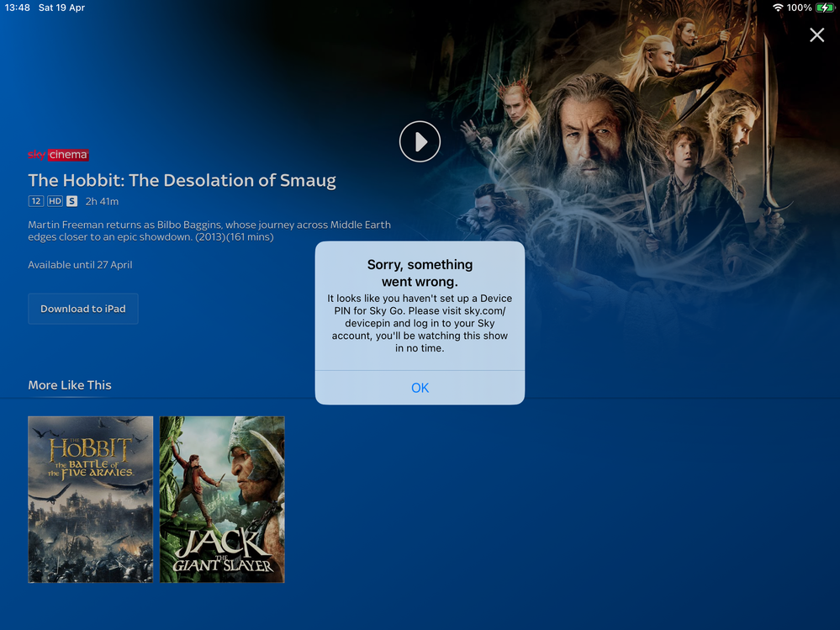Click the Wi-Fi status icon
Screen dimensions: 840x630
click(x=778, y=8)
